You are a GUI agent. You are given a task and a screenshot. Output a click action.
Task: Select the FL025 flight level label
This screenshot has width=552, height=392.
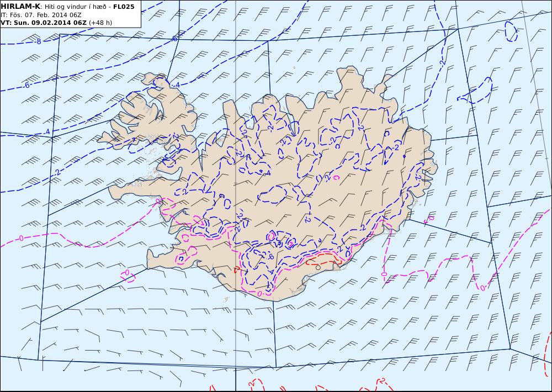point(124,6)
